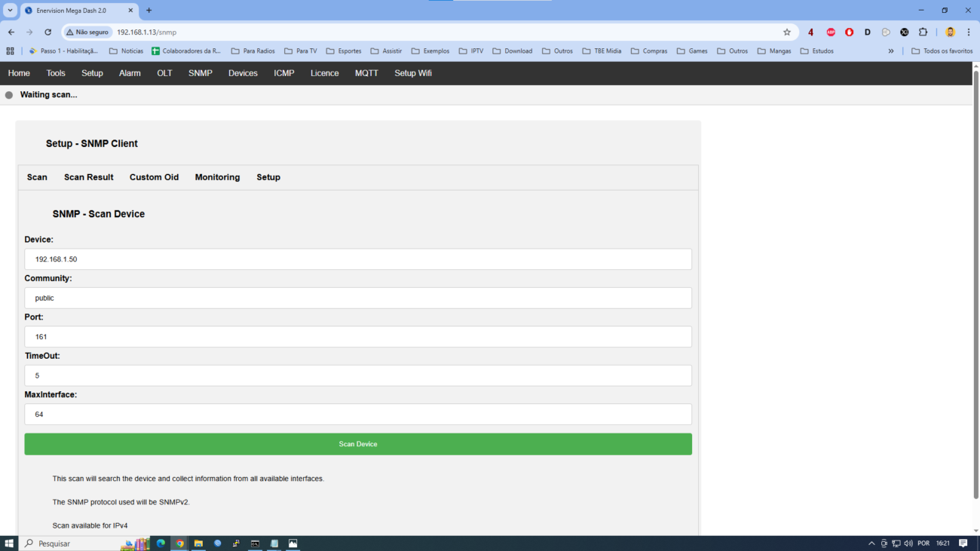Image resolution: width=980 pixels, height=551 pixels.
Task: Expand the hidden bookmarks overflow chevron
Action: pos(891,51)
